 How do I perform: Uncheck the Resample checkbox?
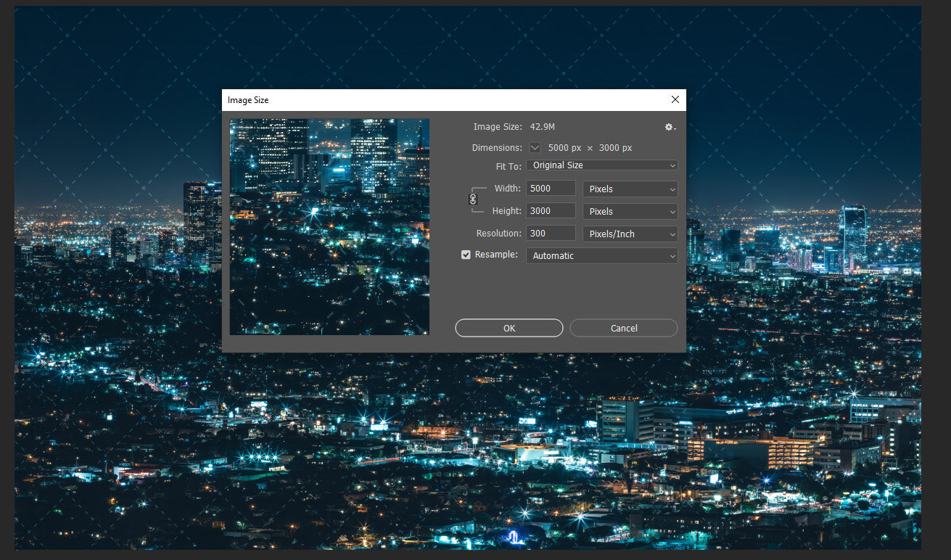[466, 255]
